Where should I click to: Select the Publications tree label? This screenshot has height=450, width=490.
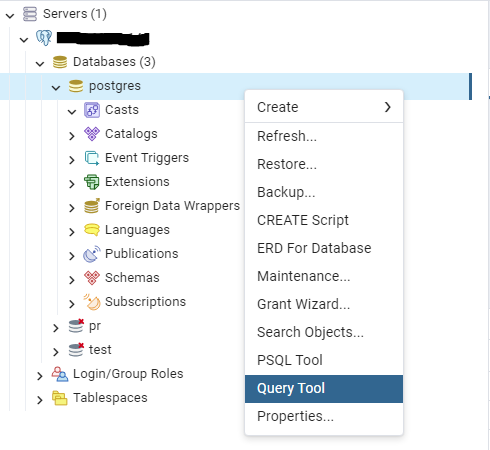[142, 254]
